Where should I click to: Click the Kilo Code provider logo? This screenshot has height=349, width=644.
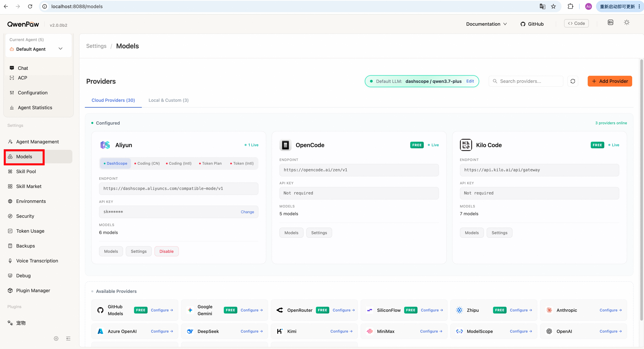click(x=466, y=145)
